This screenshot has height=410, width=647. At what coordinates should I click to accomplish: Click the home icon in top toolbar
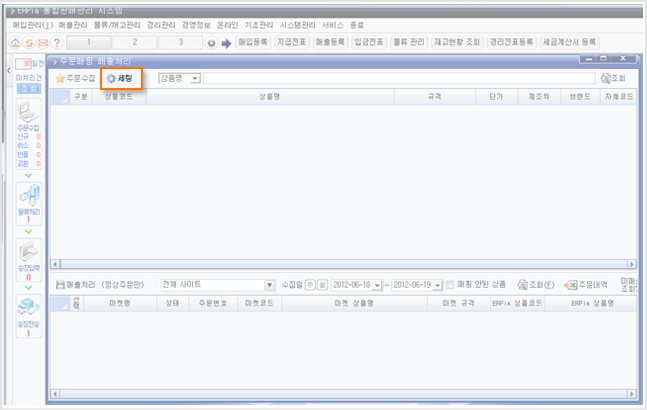pyautogui.click(x=14, y=44)
